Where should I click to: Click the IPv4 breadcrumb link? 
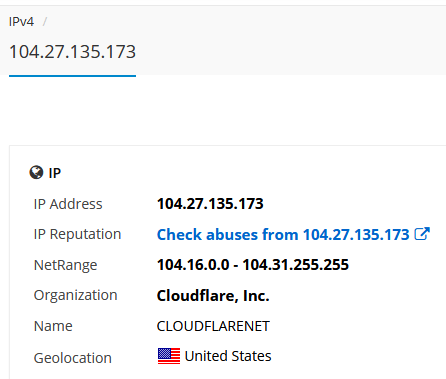21,22
